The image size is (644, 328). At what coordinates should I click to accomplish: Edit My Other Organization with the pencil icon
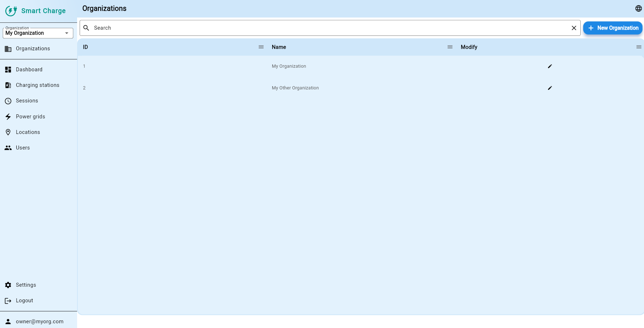click(x=550, y=88)
